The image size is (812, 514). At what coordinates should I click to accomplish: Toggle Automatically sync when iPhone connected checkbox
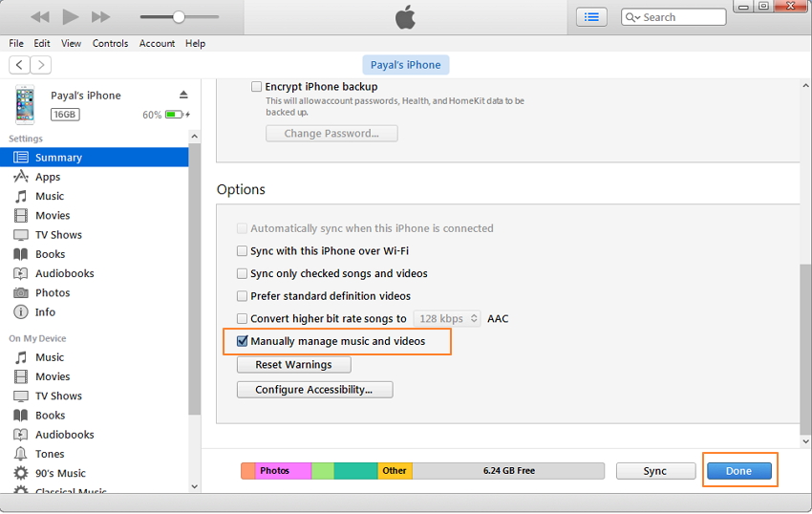coord(242,228)
